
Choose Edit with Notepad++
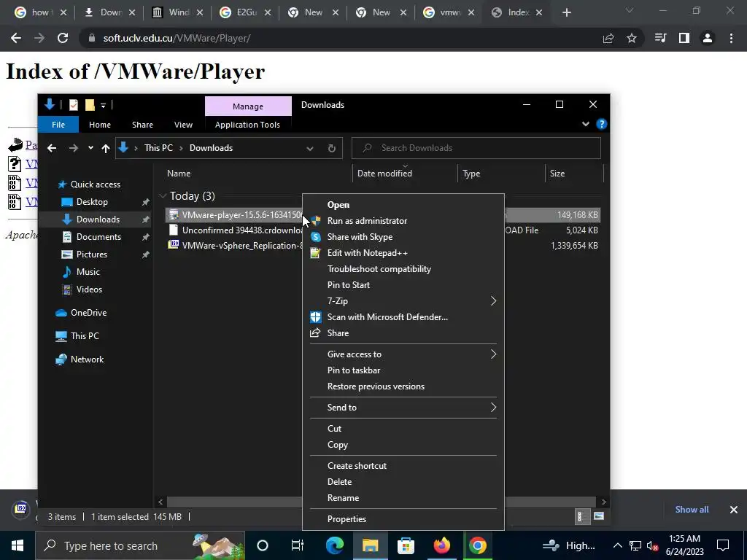[368, 253]
